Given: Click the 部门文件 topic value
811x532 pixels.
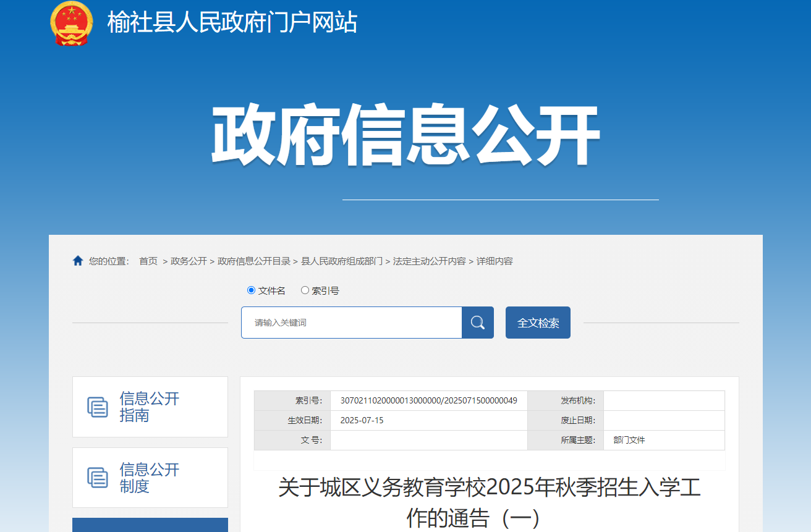Looking at the screenshot, I should click(629, 441).
